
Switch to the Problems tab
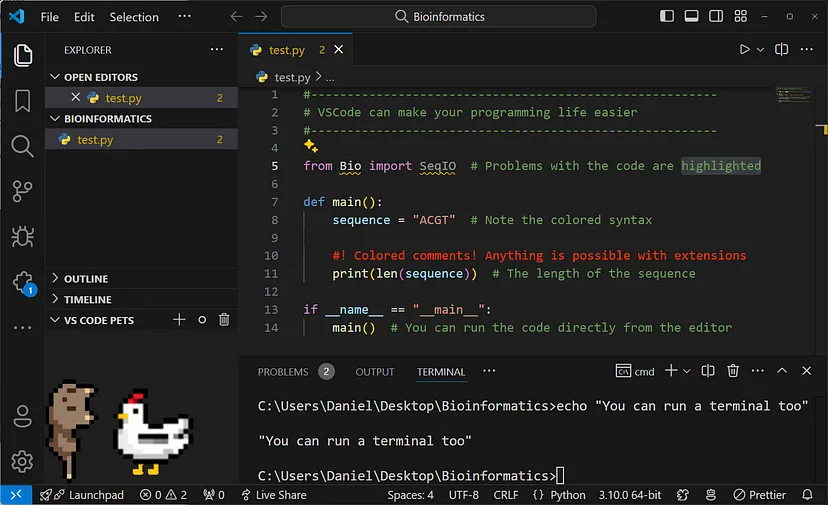coord(283,371)
